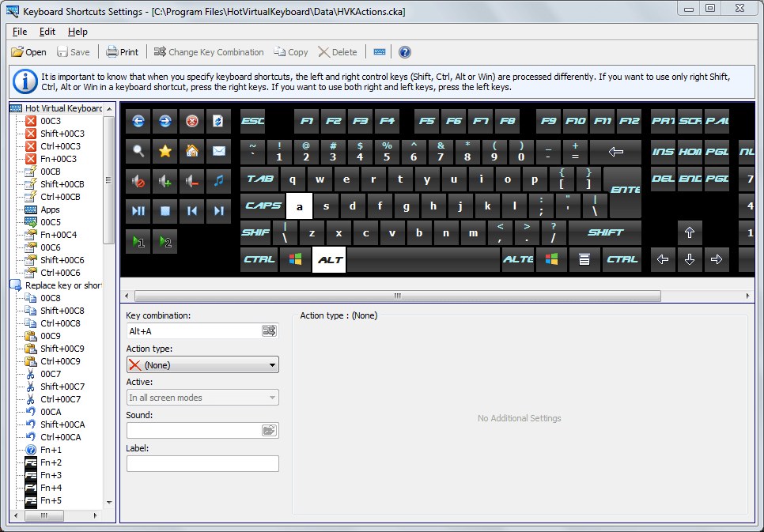
Task: Click the Save toolbar button
Action: tap(73, 52)
